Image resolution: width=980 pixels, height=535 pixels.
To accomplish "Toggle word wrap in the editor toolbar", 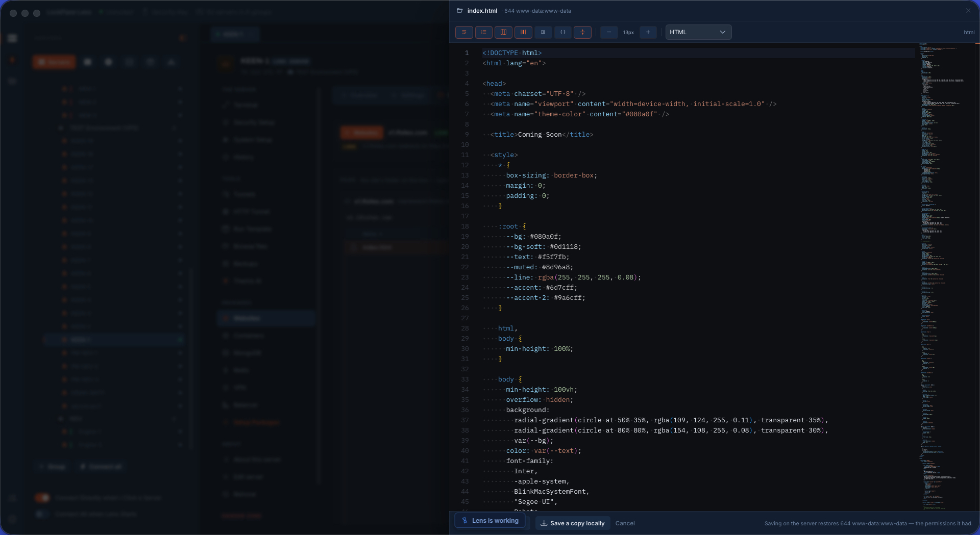I will pyautogui.click(x=464, y=32).
